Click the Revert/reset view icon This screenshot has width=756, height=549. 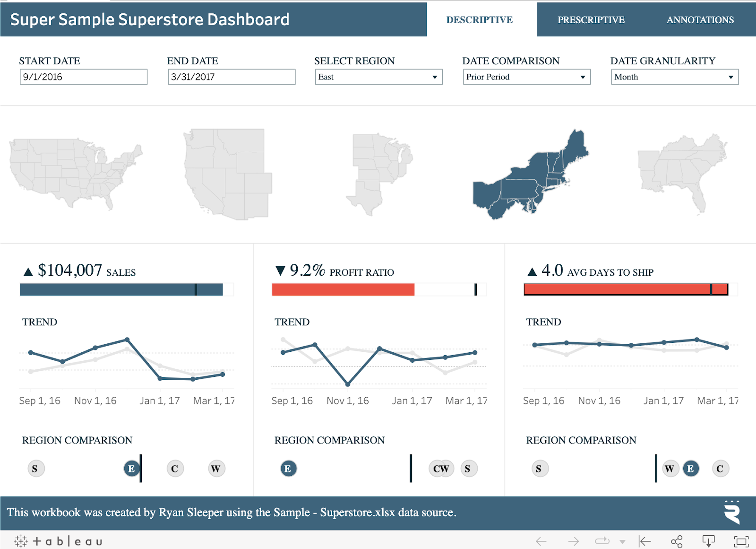tap(644, 541)
